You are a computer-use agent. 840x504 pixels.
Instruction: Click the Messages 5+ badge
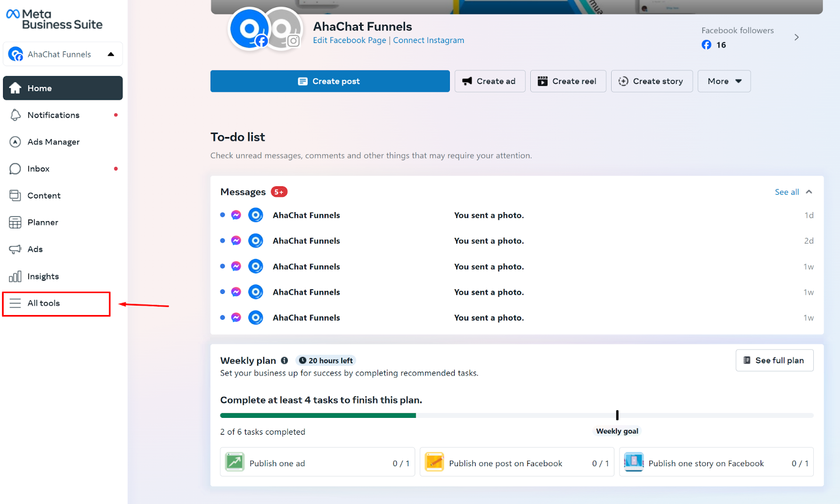(x=279, y=192)
